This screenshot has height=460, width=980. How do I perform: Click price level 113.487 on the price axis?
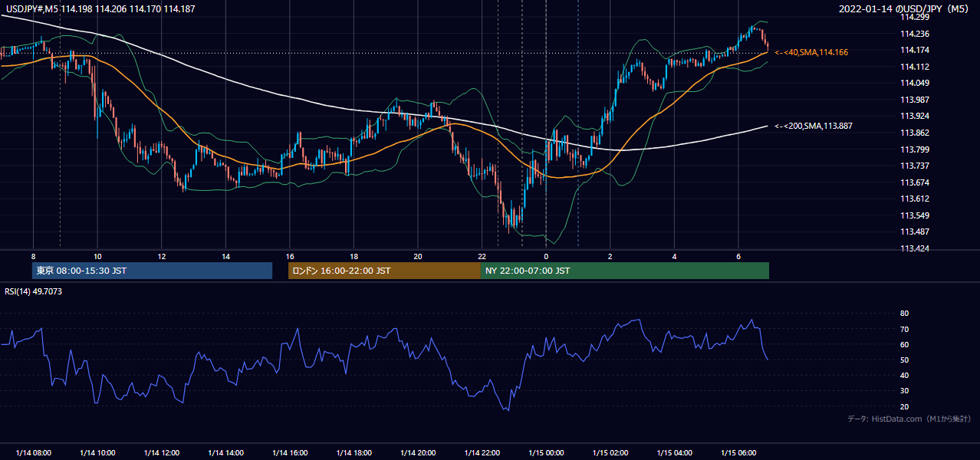(x=916, y=232)
